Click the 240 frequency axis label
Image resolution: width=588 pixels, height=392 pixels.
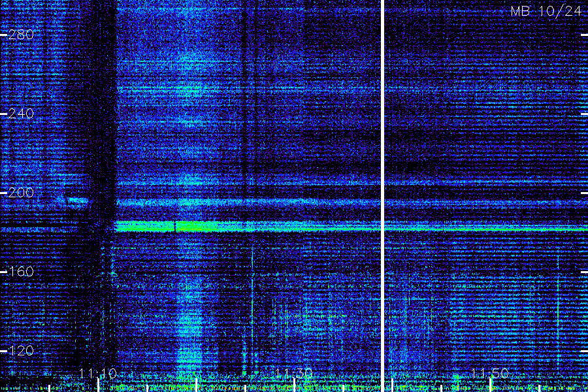pos(21,114)
